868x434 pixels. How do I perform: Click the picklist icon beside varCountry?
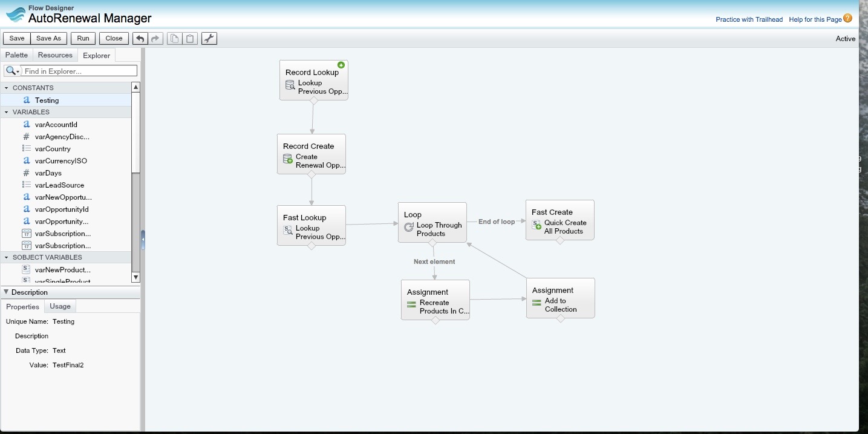26,149
